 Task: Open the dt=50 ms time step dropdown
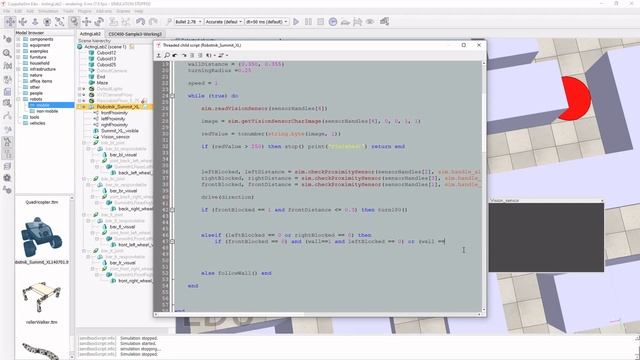[x=267, y=22]
